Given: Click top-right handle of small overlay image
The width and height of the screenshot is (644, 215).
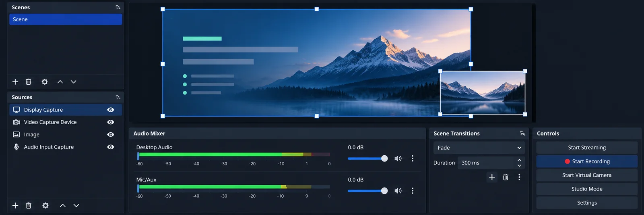Looking at the screenshot, I should click(525, 71).
